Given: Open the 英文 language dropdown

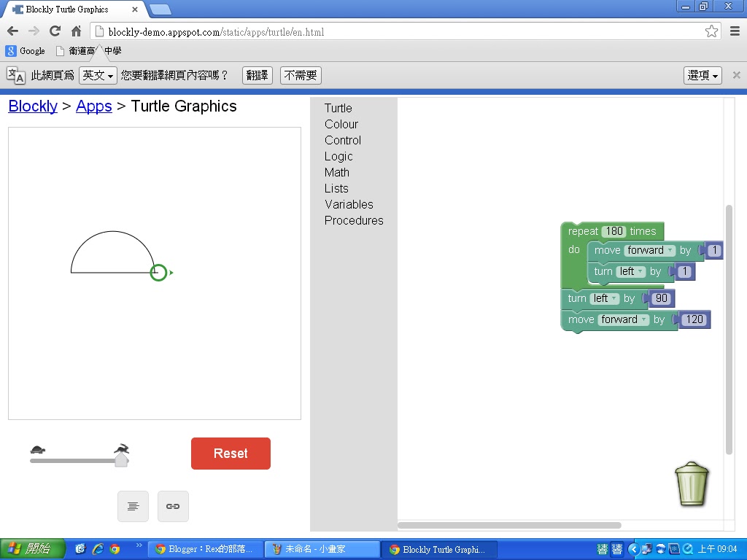Looking at the screenshot, I should point(98,75).
